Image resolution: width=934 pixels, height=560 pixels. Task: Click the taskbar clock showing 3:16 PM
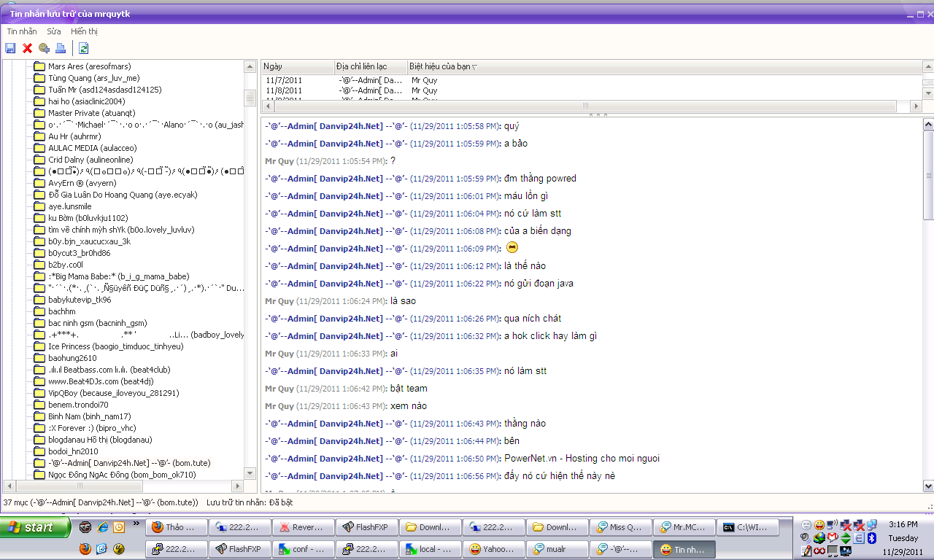pos(903,524)
